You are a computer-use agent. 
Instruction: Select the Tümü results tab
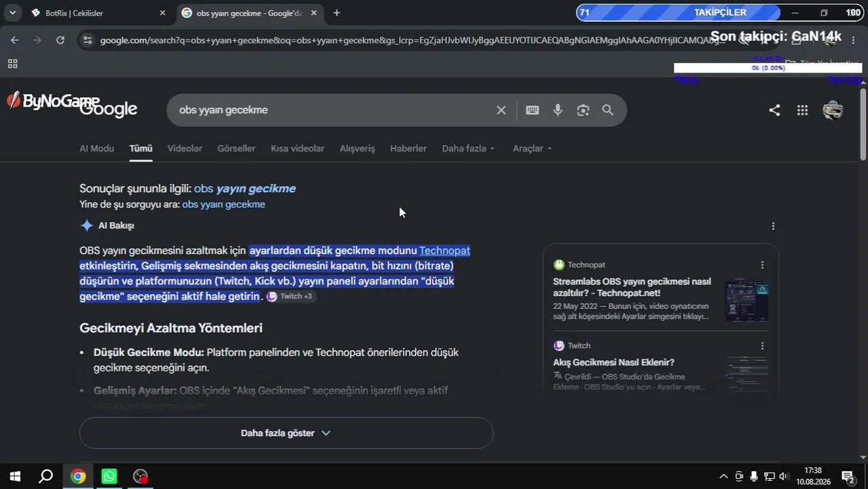click(141, 149)
